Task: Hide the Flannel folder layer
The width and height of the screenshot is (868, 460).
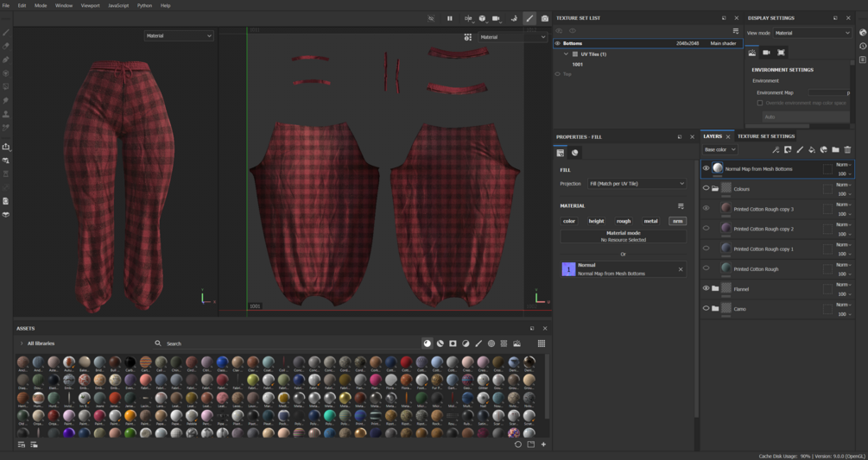Action: [706, 288]
